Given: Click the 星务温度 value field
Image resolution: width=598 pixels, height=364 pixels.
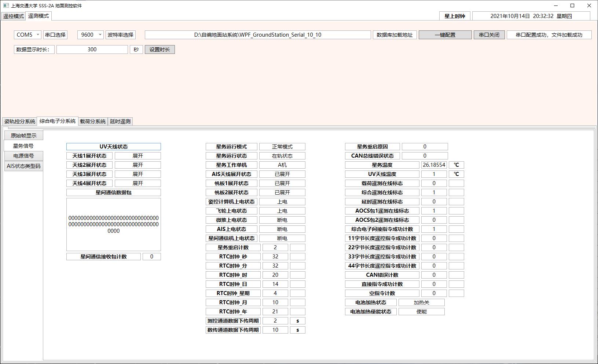Looking at the screenshot, I should [434, 165].
